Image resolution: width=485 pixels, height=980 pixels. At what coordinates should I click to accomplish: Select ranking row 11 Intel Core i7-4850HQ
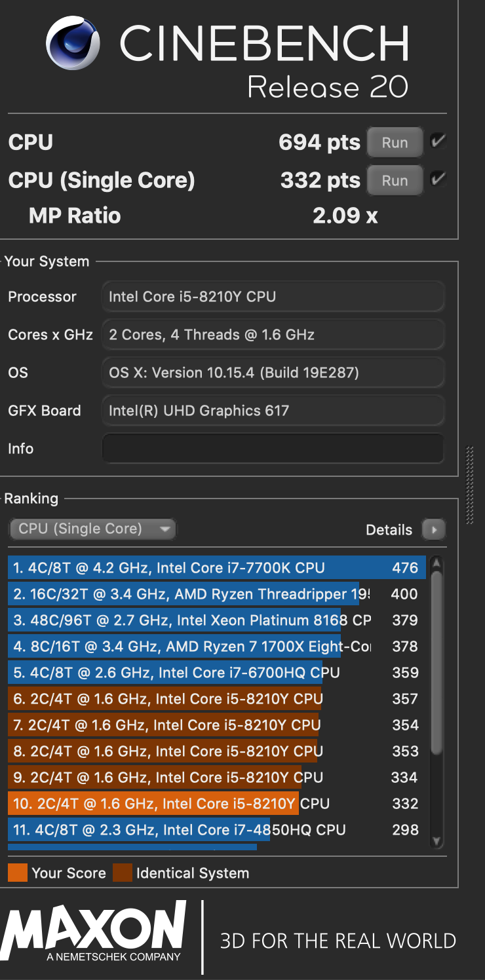217,829
